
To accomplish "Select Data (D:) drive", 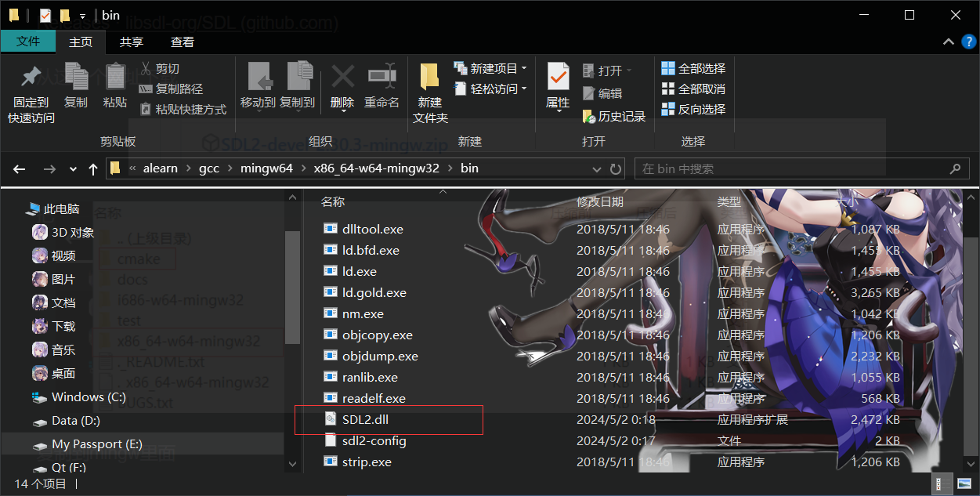I will pos(76,421).
